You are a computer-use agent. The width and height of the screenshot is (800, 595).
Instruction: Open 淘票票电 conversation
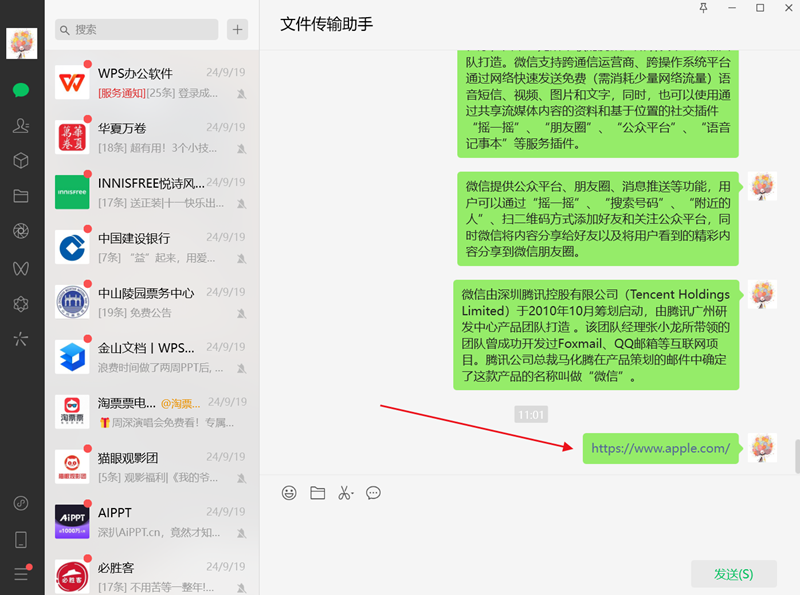152,412
